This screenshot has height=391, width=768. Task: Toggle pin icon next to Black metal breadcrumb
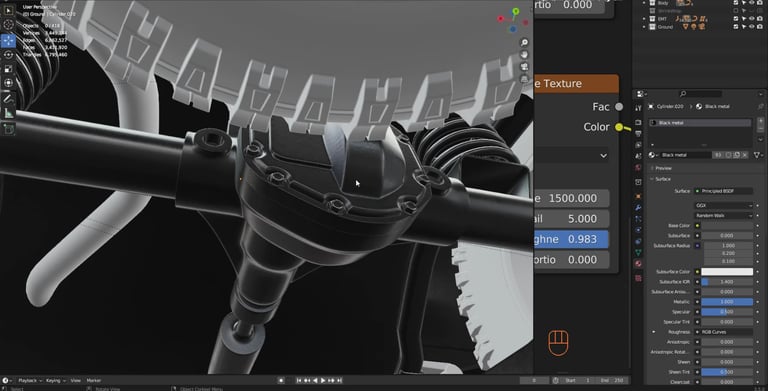pyautogui.click(x=761, y=106)
